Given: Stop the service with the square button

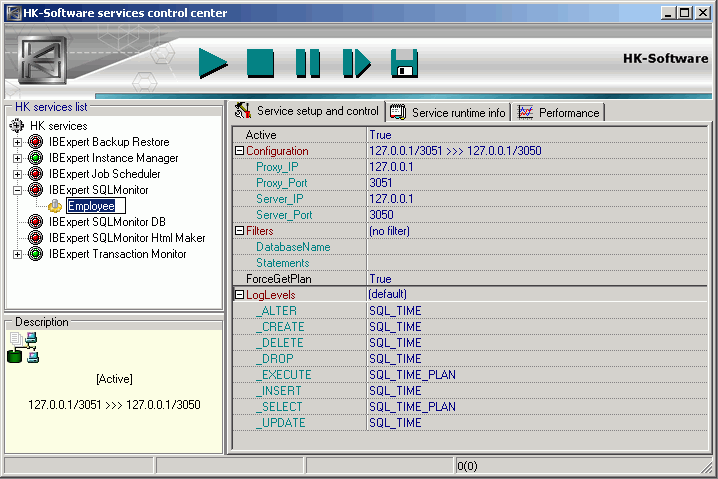Looking at the screenshot, I should pos(260,63).
